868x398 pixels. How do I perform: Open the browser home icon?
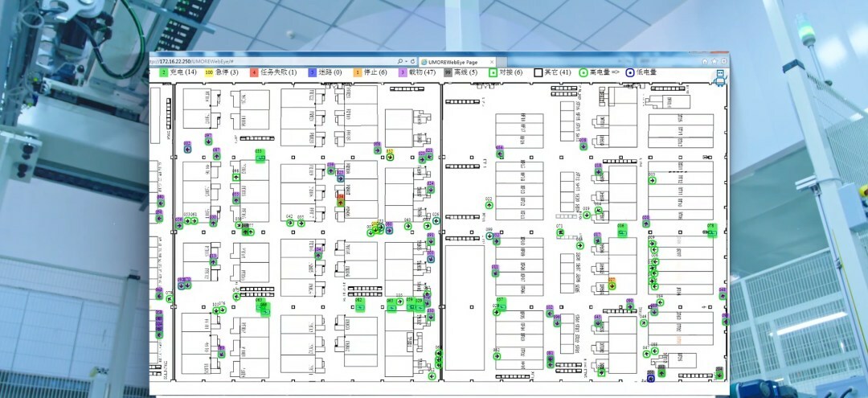coord(705,61)
